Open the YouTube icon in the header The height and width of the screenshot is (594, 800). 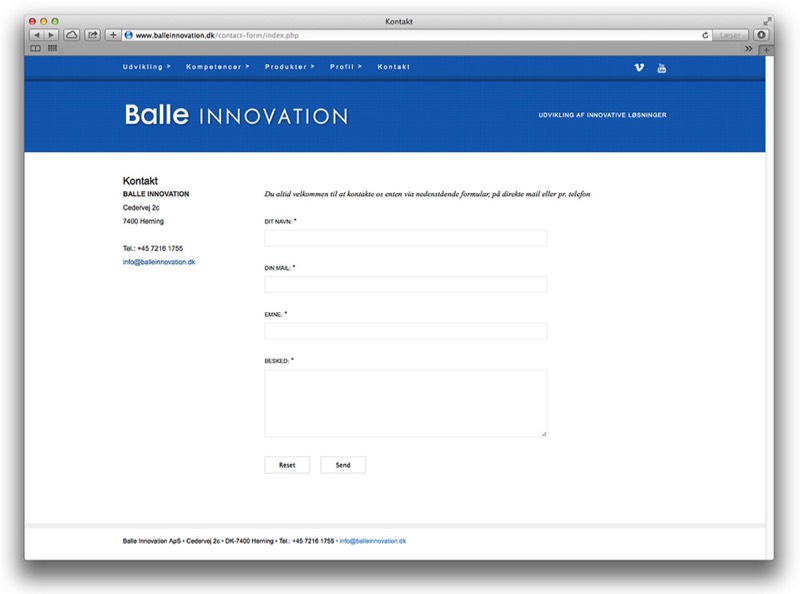(662, 68)
